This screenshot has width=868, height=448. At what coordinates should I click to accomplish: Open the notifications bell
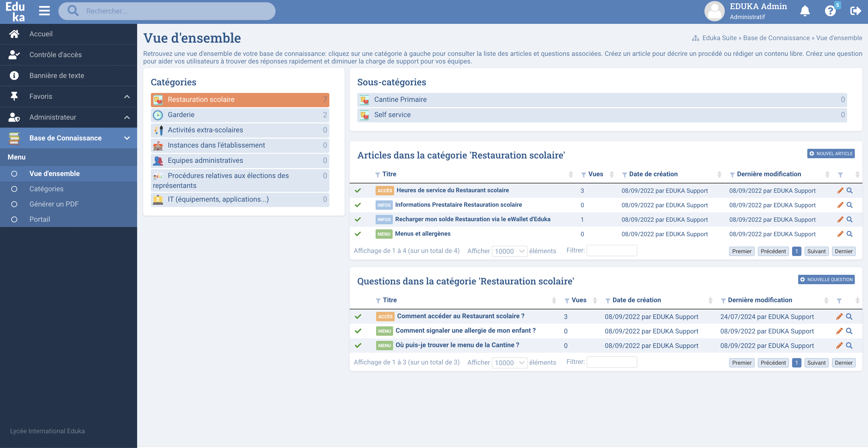click(x=805, y=11)
